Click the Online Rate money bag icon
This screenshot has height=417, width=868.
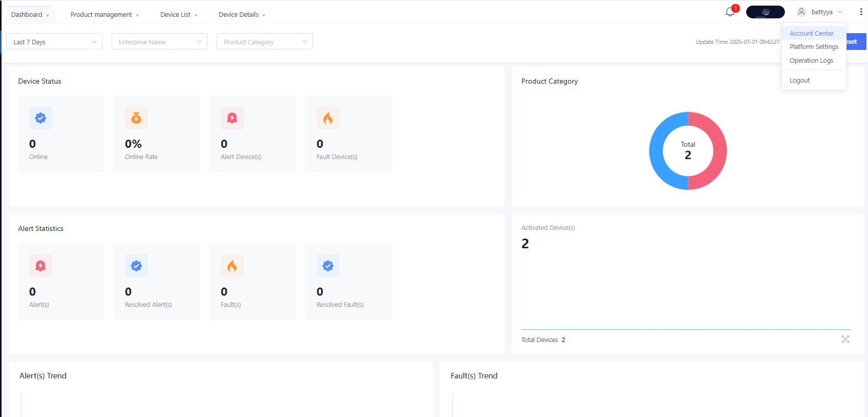[136, 118]
